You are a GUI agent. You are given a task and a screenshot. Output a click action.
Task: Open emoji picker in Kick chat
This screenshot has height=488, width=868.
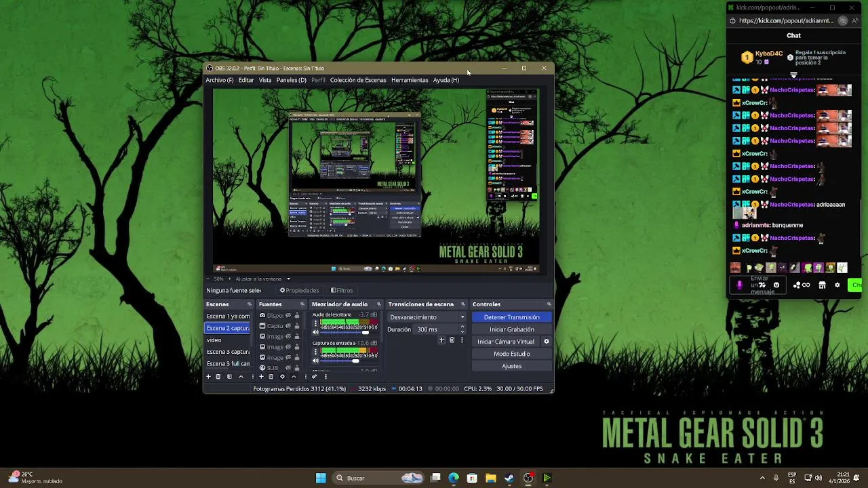(x=776, y=285)
